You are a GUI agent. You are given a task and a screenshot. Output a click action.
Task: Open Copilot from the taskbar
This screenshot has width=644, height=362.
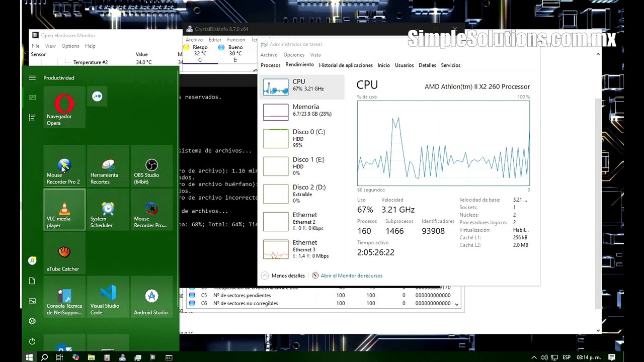pos(75,357)
